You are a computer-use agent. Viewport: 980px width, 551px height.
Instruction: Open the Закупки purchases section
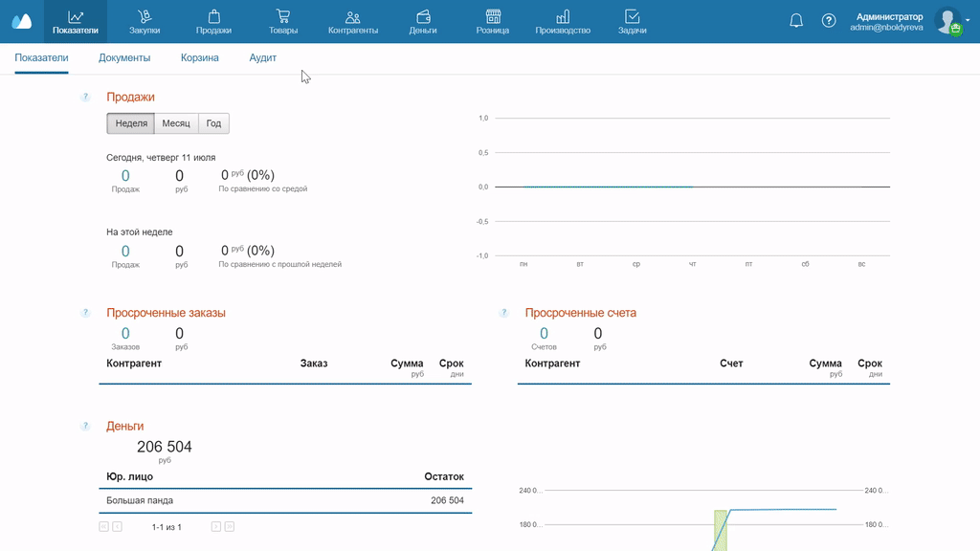coord(145,22)
